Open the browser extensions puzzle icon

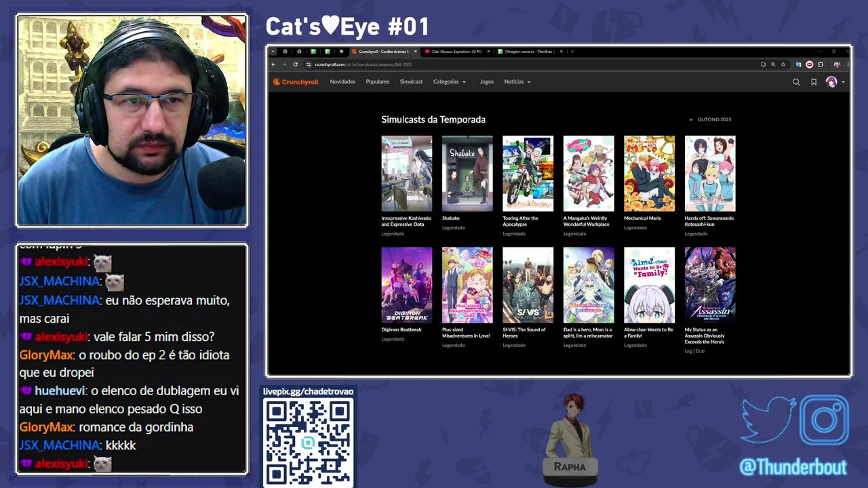point(821,64)
